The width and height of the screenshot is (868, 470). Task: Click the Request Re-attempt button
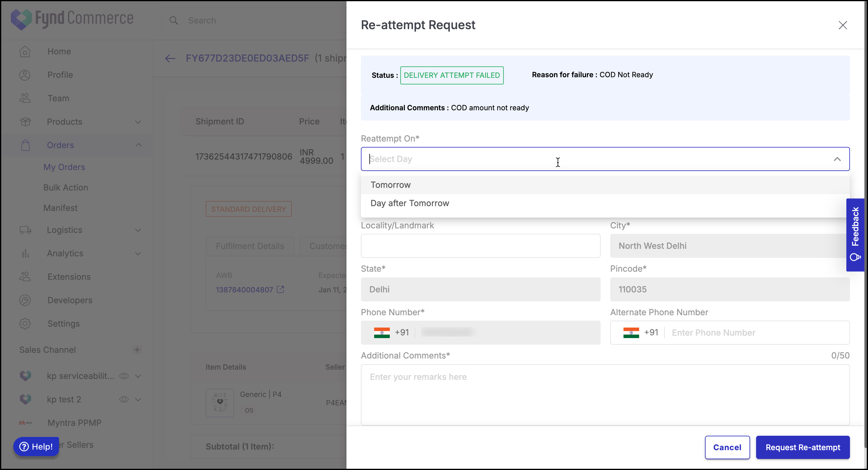click(803, 447)
